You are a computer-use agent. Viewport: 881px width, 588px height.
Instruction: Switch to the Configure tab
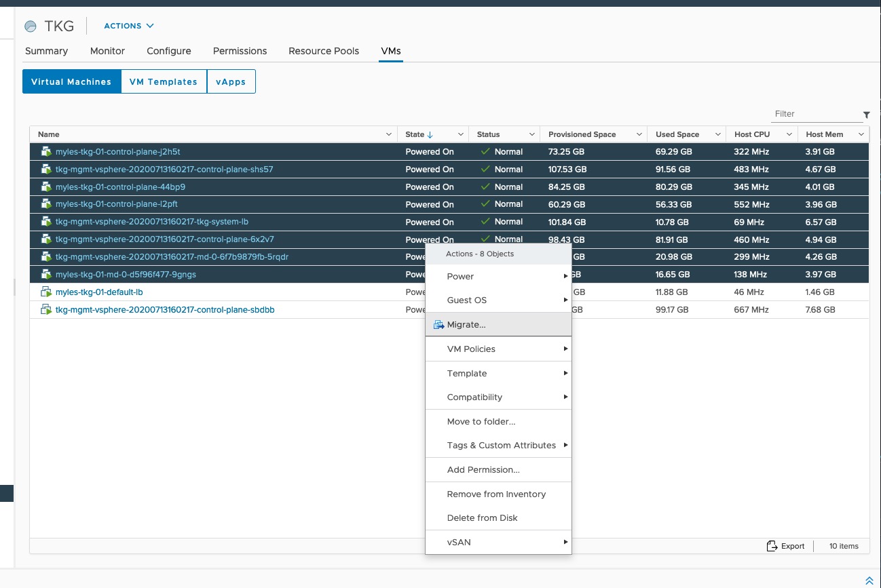click(169, 51)
